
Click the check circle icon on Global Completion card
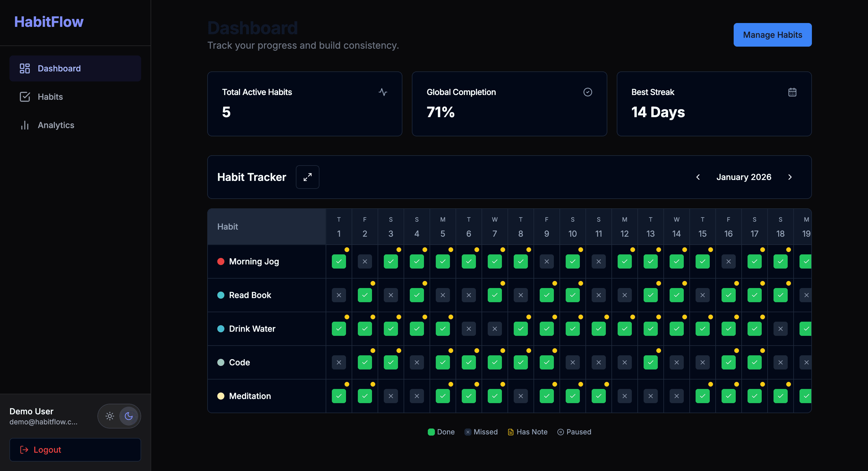coord(587,92)
